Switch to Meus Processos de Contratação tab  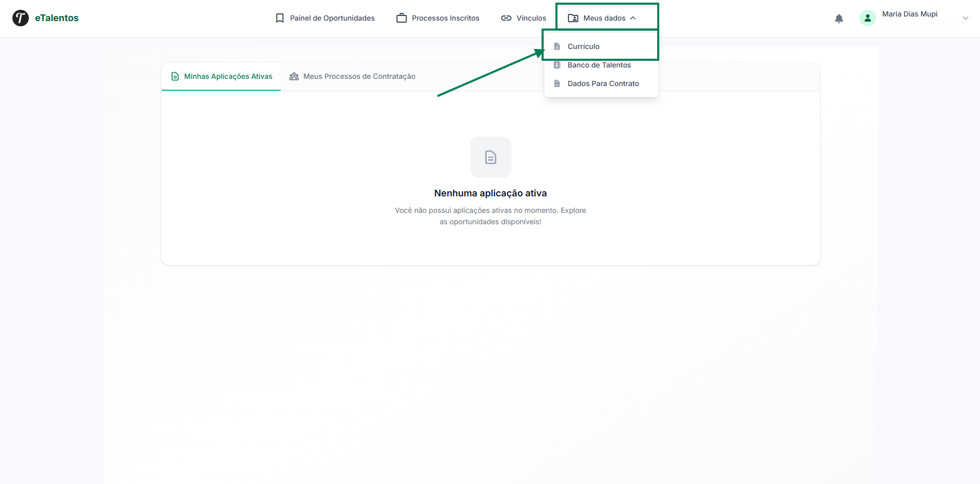359,76
